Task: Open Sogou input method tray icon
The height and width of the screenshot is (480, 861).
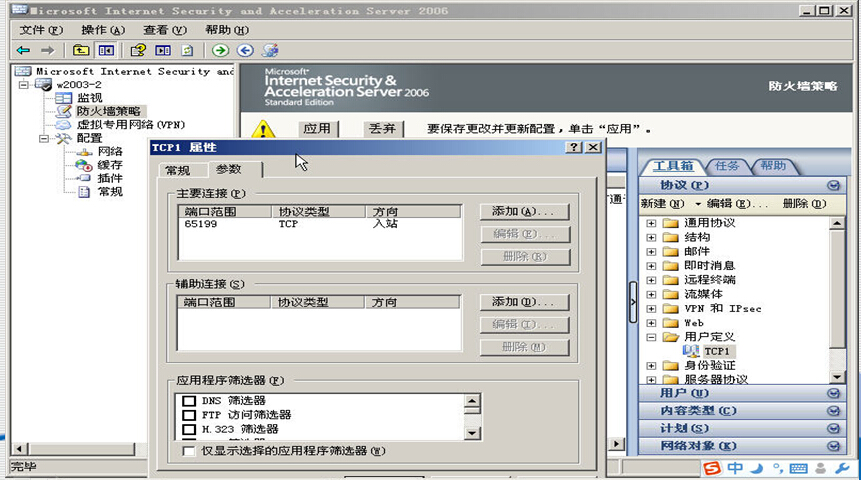Action: [x=711, y=468]
